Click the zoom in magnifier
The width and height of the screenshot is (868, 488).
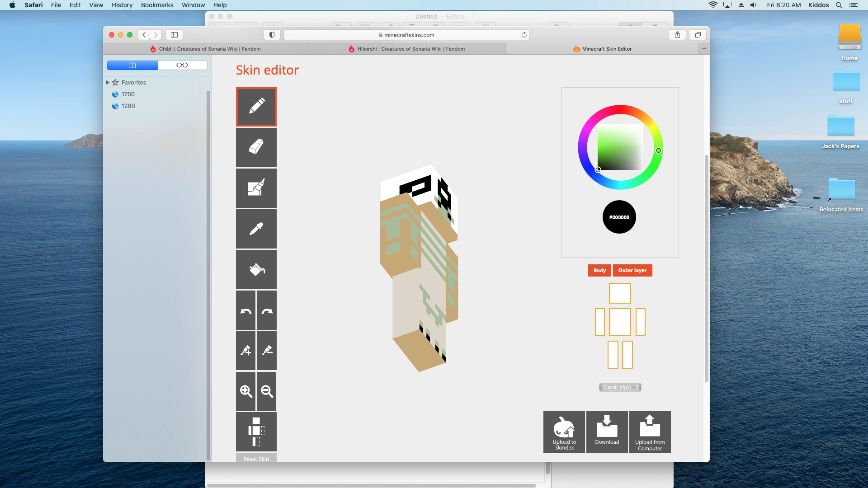[245, 391]
